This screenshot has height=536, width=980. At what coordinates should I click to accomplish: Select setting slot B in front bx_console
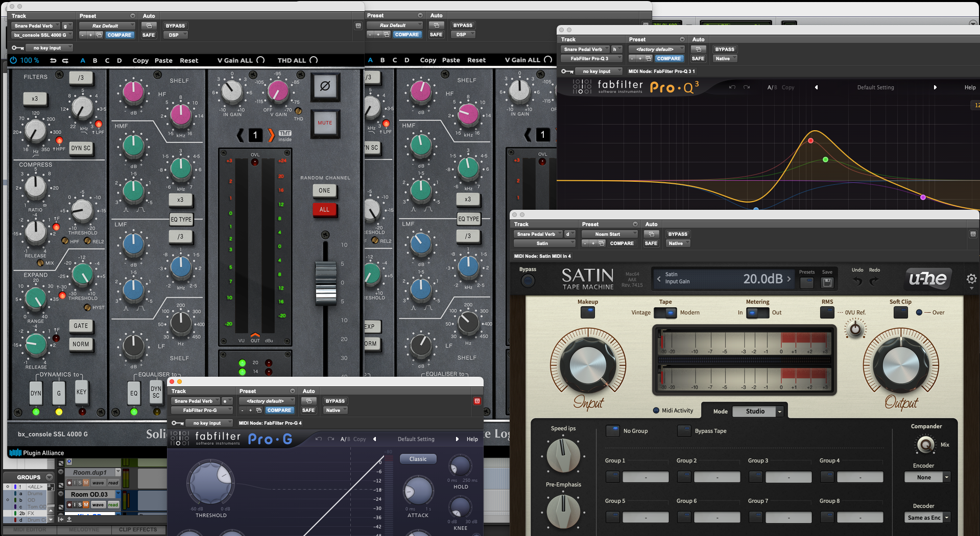95,60
